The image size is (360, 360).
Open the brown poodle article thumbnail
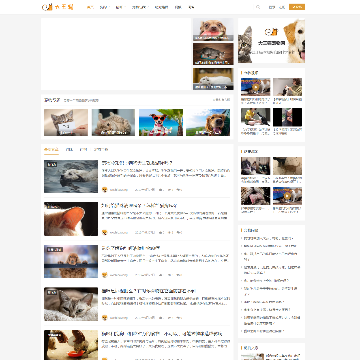(x=71, y=262)
